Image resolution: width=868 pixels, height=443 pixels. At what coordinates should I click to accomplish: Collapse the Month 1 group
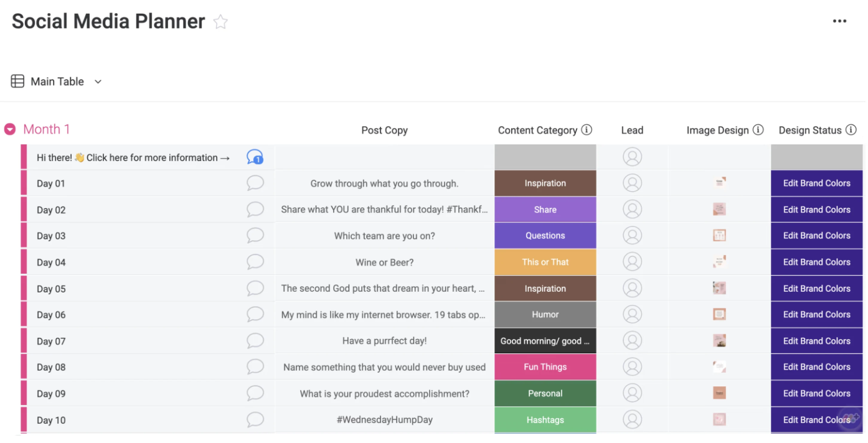click(x=10, y=129)
